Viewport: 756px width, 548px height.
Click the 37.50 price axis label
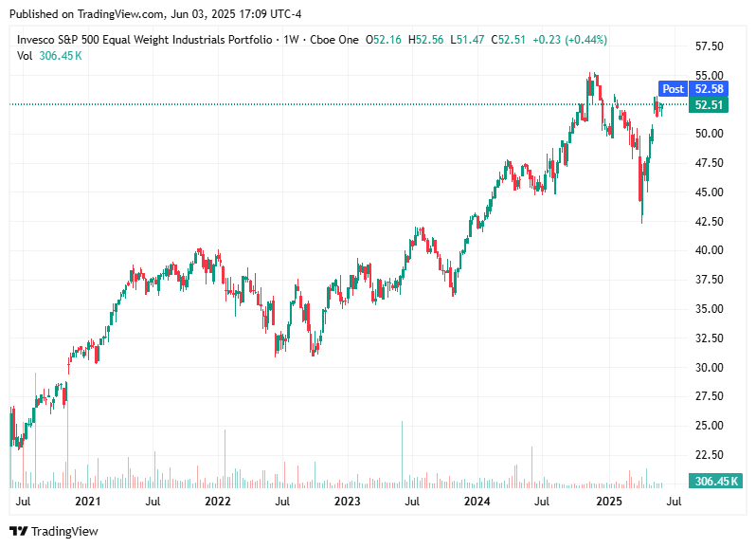click(709, 280)
